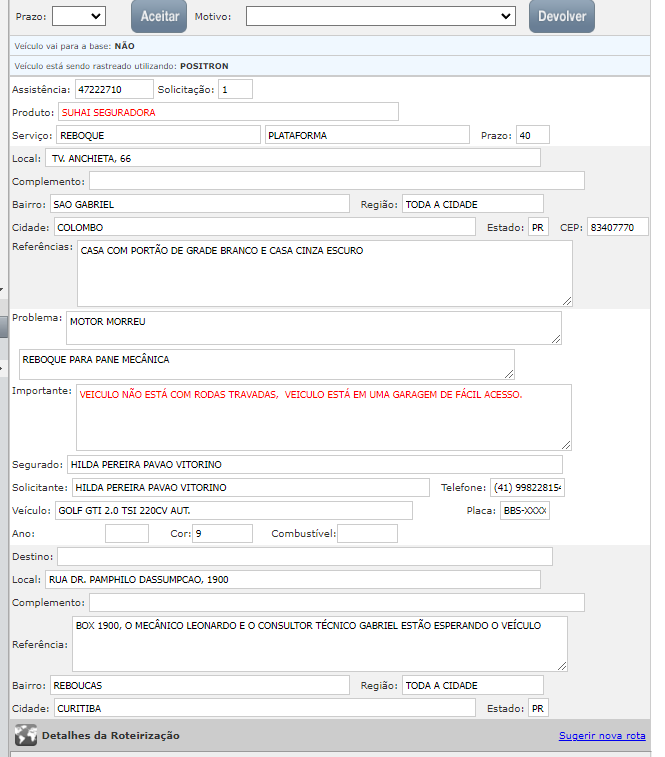Click the Produto field showing SUHAI SEGURADORA
The image size is (665, 757).
pyautogui.click(x=228, y=112)
